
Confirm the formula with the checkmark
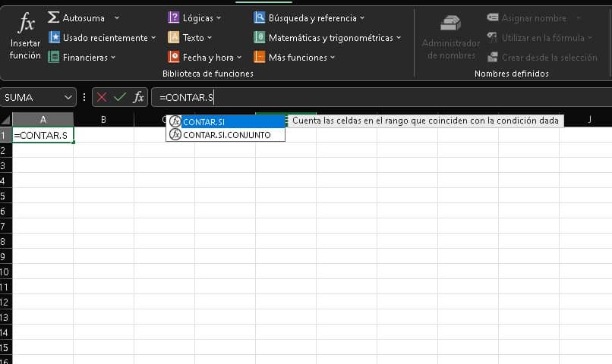(x=119, y=97)
